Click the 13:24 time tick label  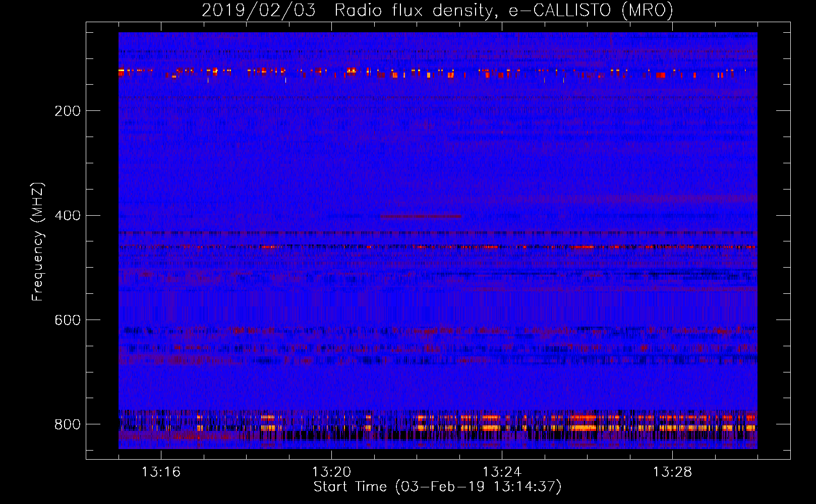[502, 472]
